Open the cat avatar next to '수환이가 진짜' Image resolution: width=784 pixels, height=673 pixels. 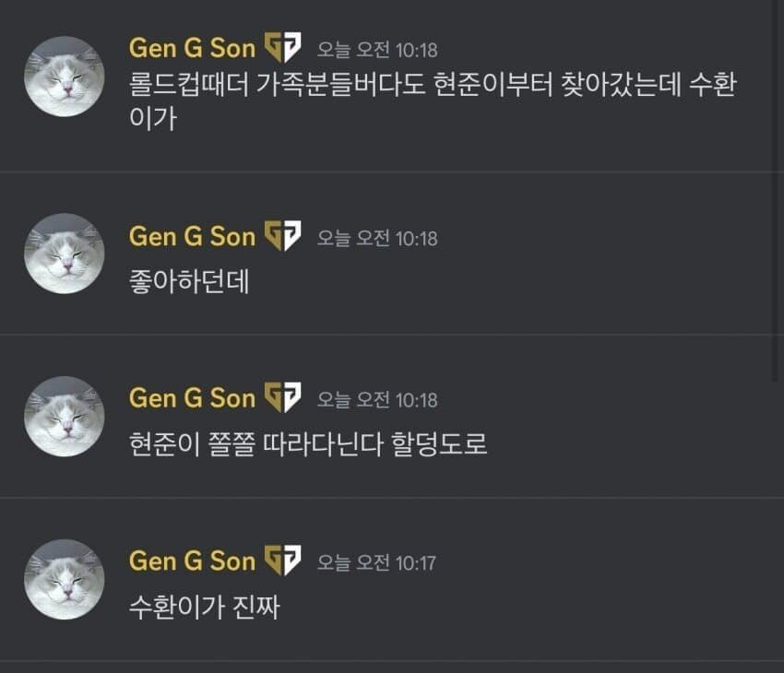(64, 579)
